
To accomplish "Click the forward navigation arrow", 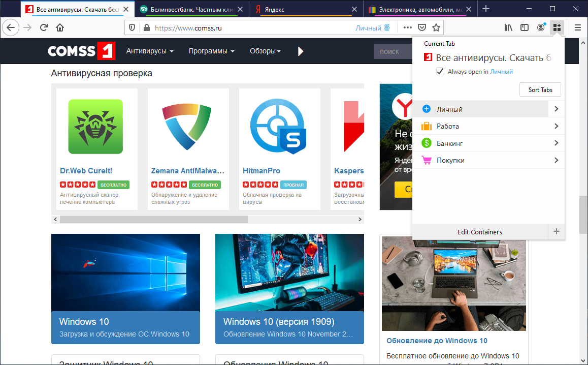I will pos(27,27).
